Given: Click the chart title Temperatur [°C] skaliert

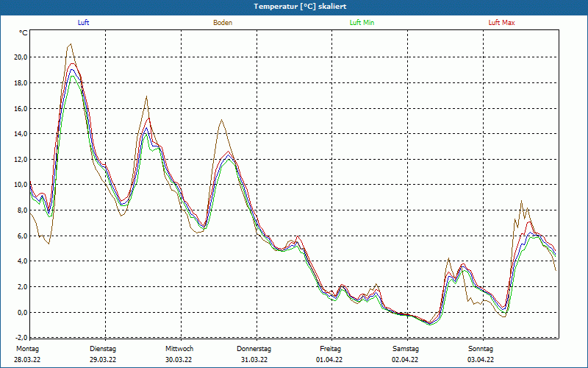Looking at the screenshot, I should [x=300, y=7].
